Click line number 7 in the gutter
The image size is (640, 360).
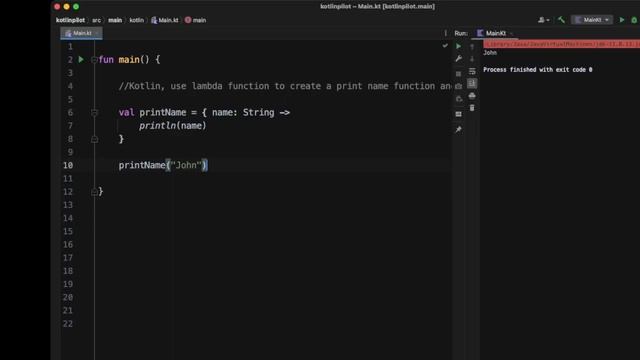pyautogui.click(x=70, y=126)
